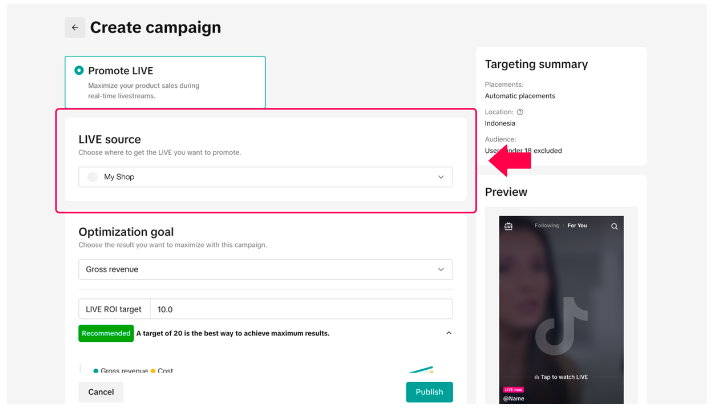Click the My Shop avatar icon

[93, 177]
